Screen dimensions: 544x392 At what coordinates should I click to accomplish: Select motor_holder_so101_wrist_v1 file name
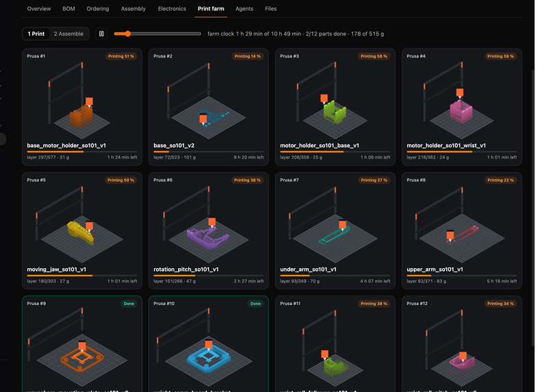click(x=446, y=145)
